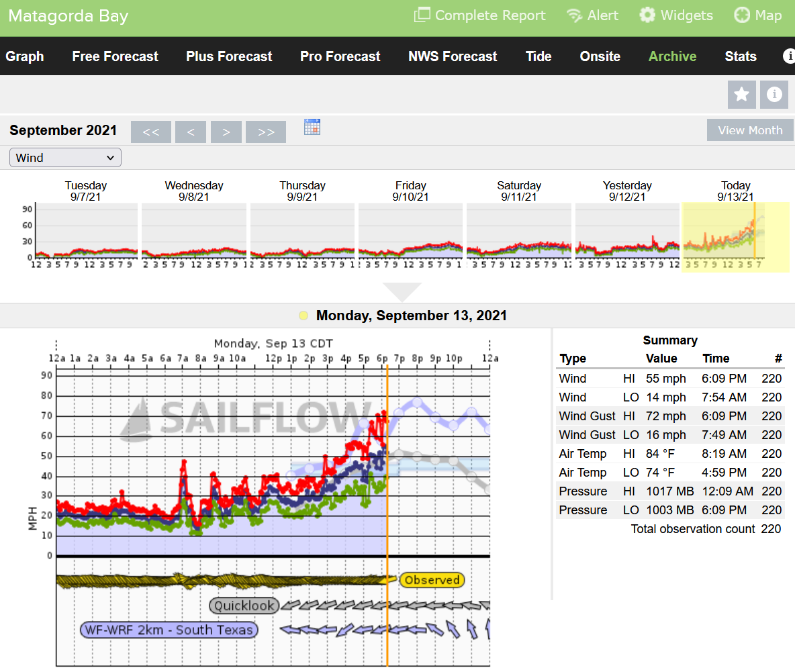Open the Free Forecast tab

[115, 56]
